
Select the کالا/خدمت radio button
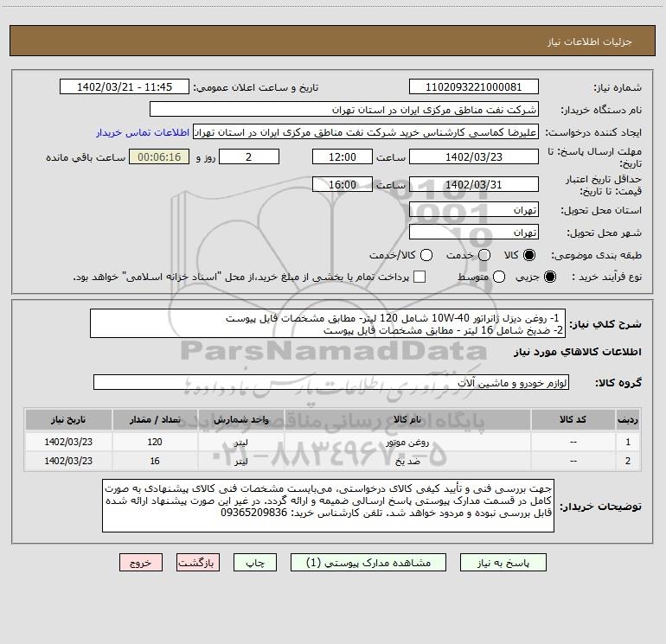coord(426,256)
